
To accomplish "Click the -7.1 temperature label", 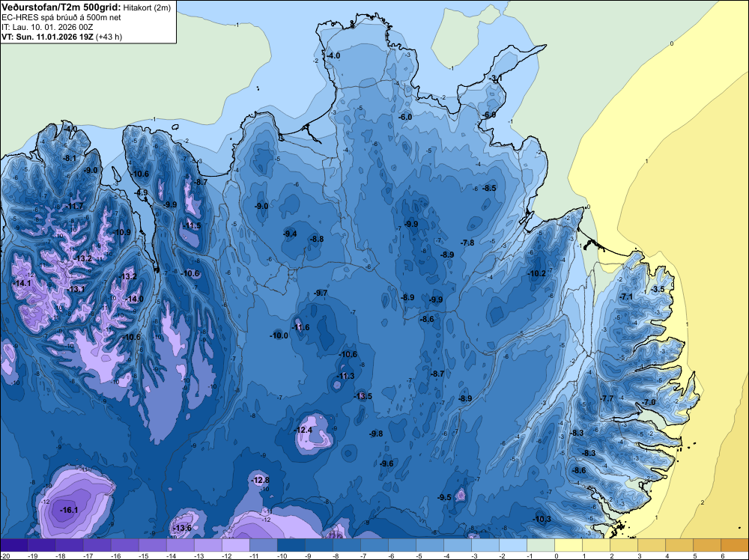I will click(x=625, y=296).
